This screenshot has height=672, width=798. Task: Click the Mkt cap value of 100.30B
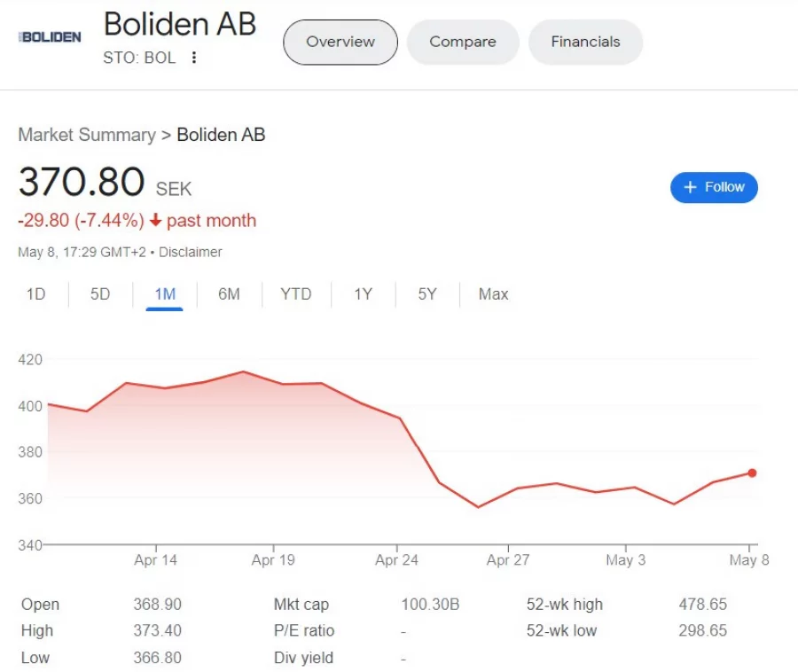pyautogui.click(x=430, y=604)
